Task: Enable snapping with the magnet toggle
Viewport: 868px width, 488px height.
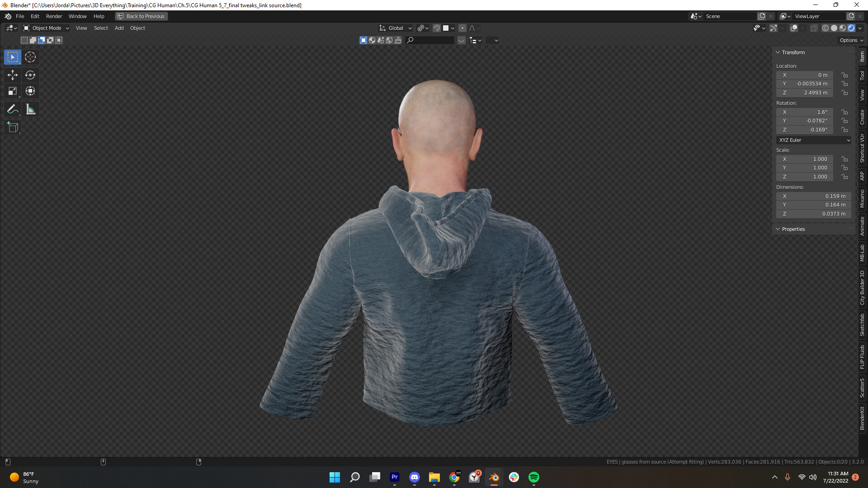Action: (x=436, y=28)
